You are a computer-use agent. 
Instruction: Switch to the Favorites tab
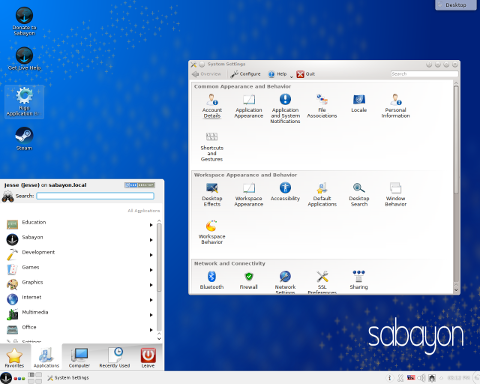point(15,357)
